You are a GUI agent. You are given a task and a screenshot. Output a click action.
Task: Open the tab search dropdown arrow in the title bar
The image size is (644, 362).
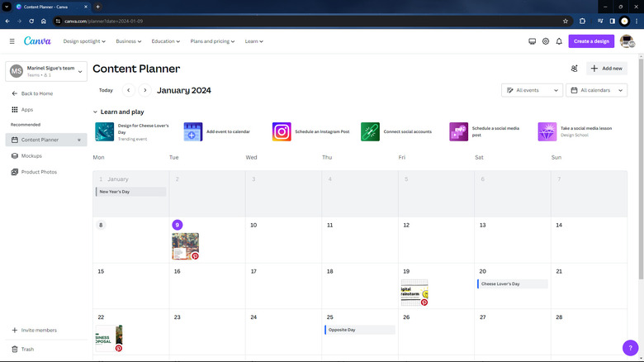[x=7, y=7]
